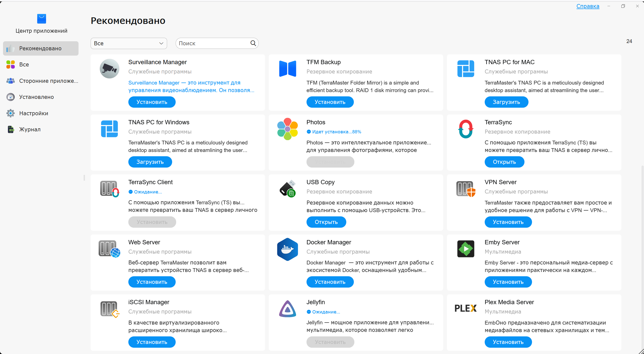Select Сторонние приложения in sidebar
The image size is (644, 354).
(x=48, y=81)
